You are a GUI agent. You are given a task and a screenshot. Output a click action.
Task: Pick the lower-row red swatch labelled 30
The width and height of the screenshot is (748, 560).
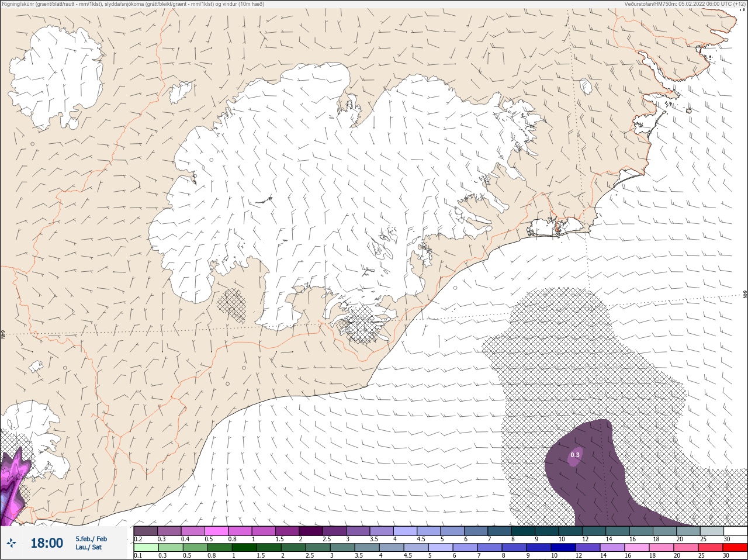click(x=735, y=548)
